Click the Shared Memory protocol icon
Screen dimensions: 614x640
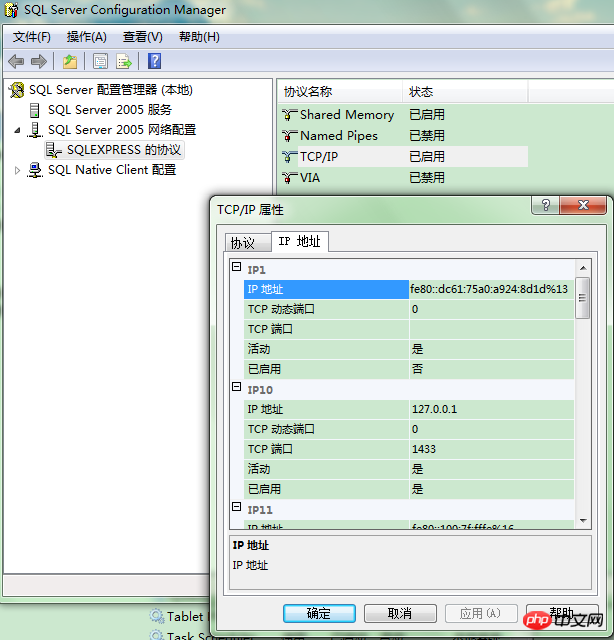click(x=289, y=115)
